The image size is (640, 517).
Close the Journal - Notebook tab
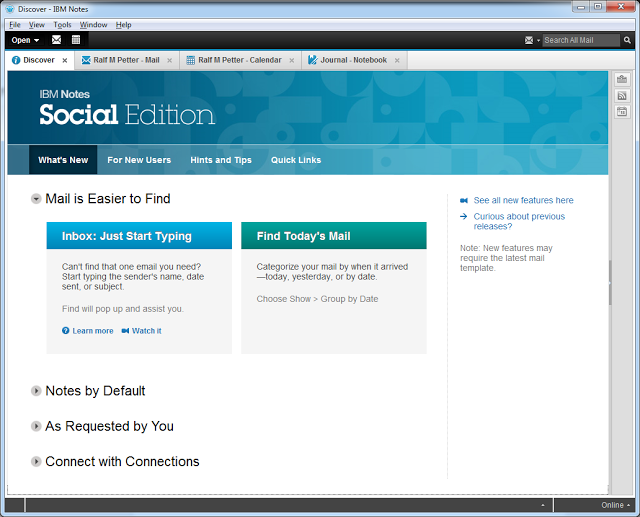[397, 60]
